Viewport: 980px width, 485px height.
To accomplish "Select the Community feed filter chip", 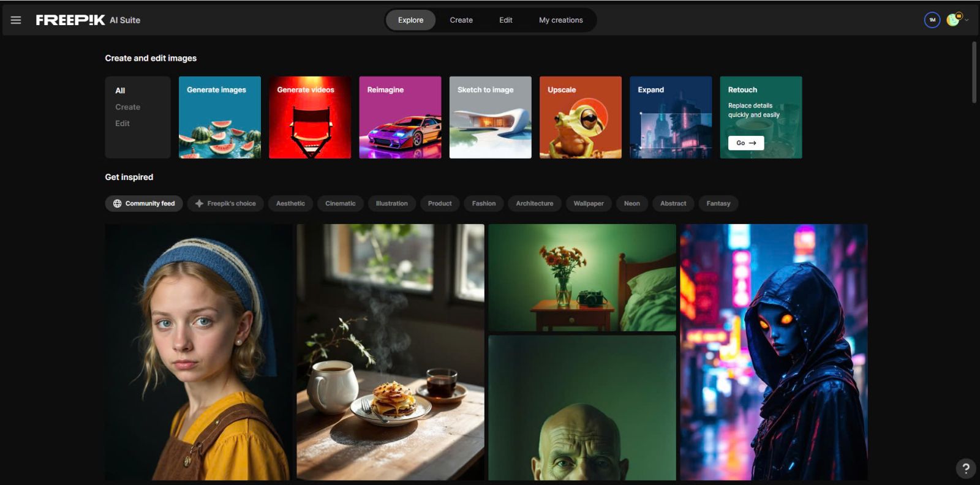I will 144,203.
